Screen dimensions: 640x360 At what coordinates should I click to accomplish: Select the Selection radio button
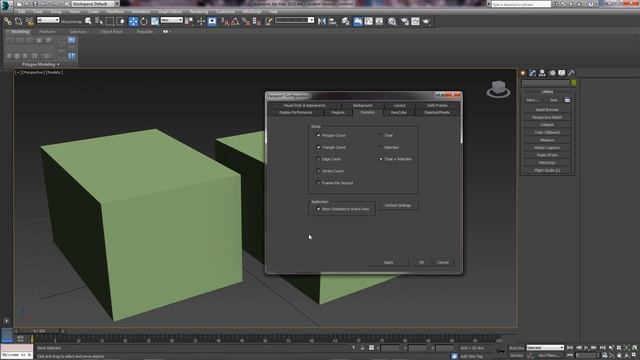[381, 147]
